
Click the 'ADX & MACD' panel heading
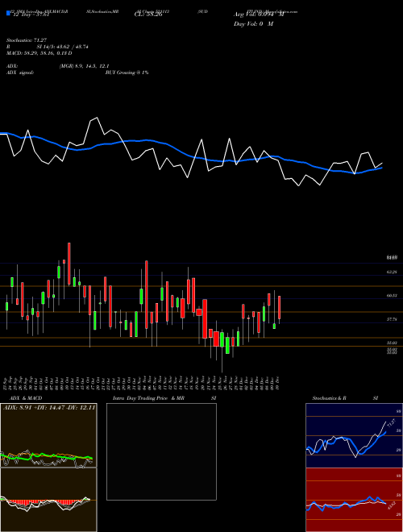26,398
